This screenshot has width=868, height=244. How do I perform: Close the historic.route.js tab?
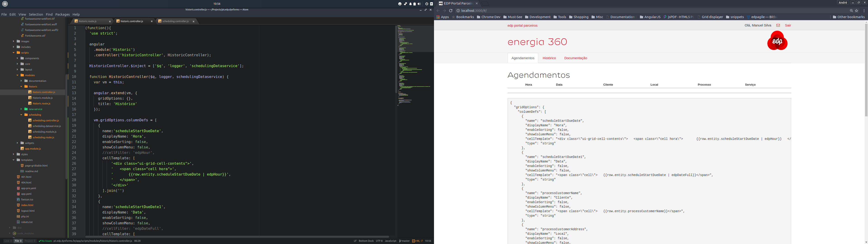point(110,21)
